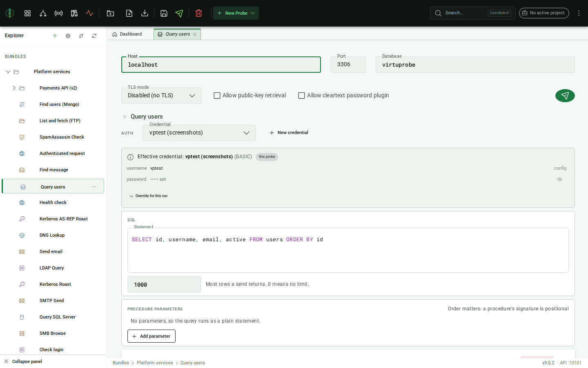Expand Override for this run
Screen dimensions: 588x368
149,196
